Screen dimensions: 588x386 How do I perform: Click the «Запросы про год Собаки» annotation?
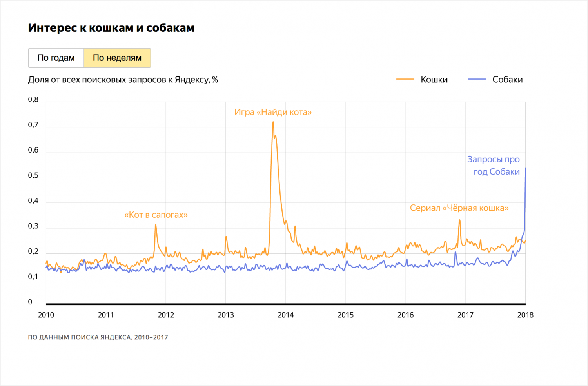[x=494, y=166]
